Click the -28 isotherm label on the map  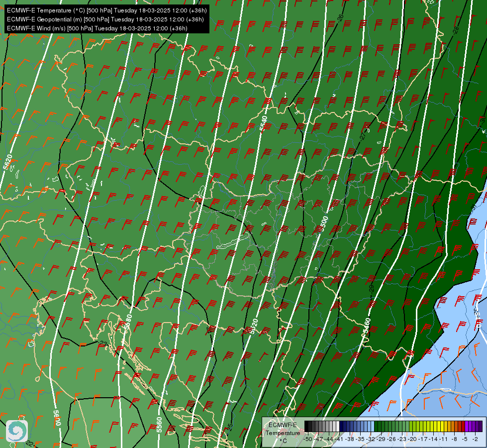pos(455,30)
